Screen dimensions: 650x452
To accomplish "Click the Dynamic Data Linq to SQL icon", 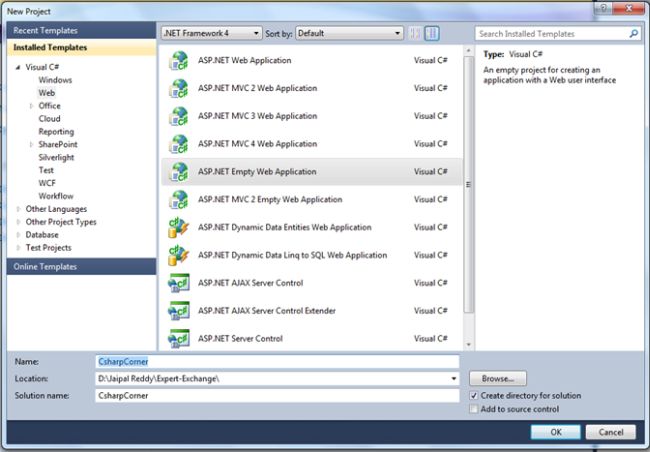I will [x=179, y=255].
